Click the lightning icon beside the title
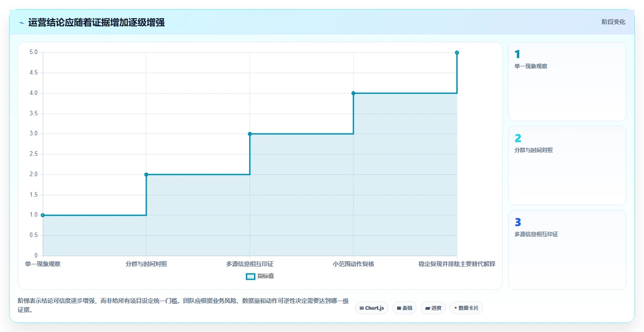Image resolution: width=644 pixels, height=332 pixels. pyautogui.click(x=21, y=22)
